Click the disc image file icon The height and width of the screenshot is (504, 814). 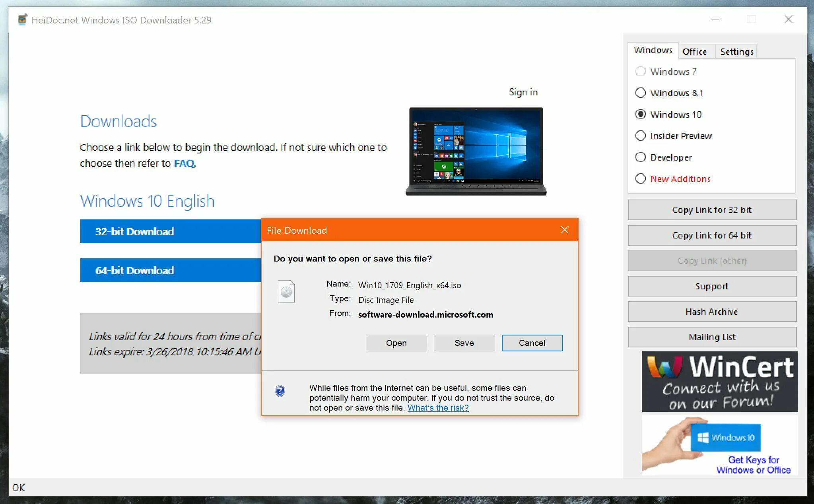286,292
